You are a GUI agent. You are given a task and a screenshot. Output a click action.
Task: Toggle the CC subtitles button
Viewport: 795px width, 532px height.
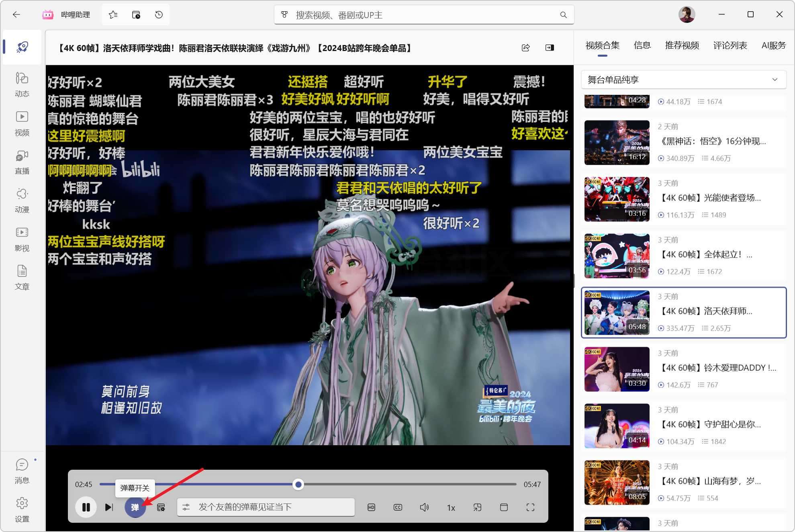click(x=398, y=507)
